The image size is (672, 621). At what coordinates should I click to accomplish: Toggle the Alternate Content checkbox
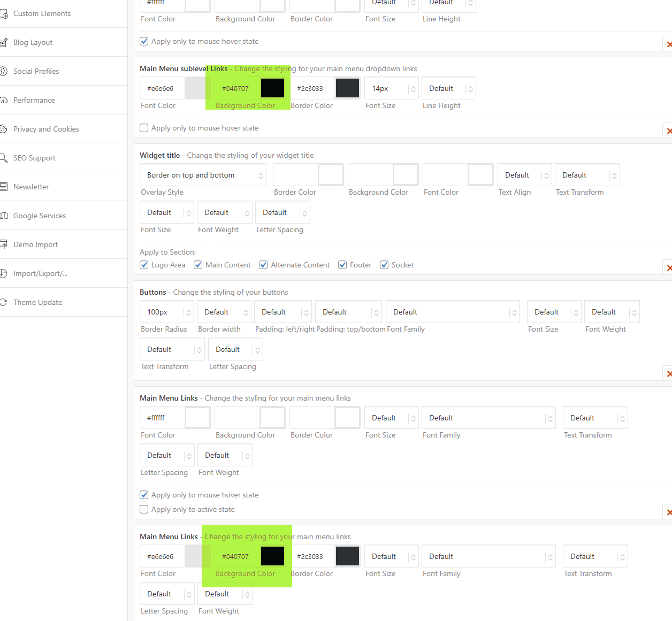click(x=263, y=265)
